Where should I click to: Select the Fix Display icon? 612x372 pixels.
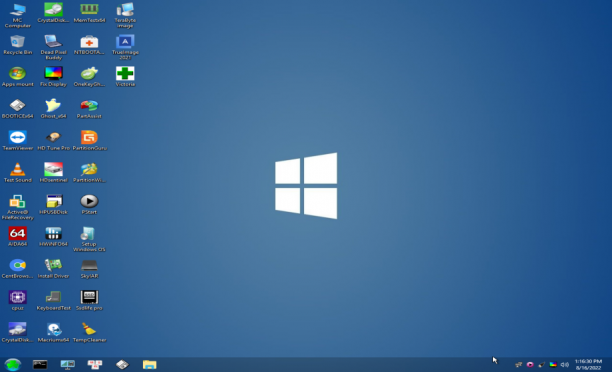point(53,77)
